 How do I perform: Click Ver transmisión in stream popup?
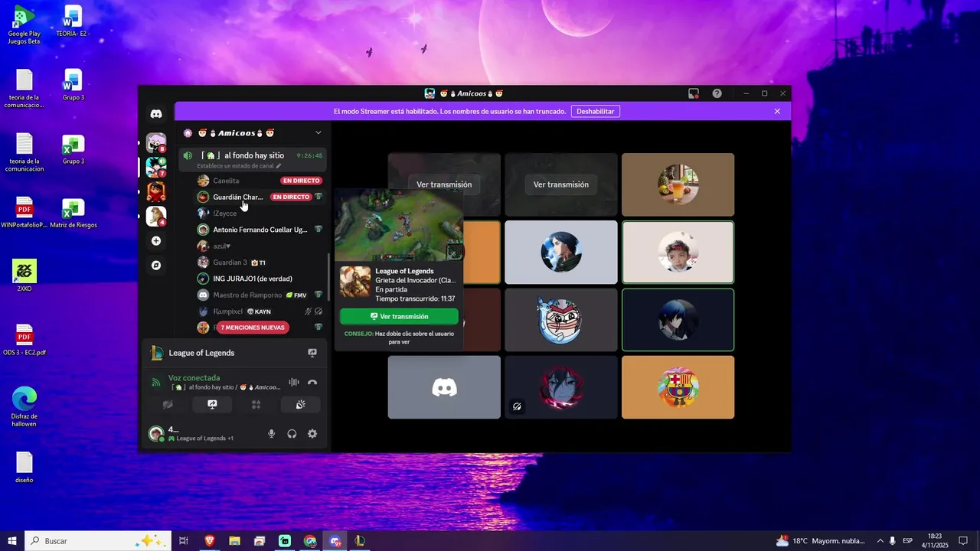[x=399, y=316]
